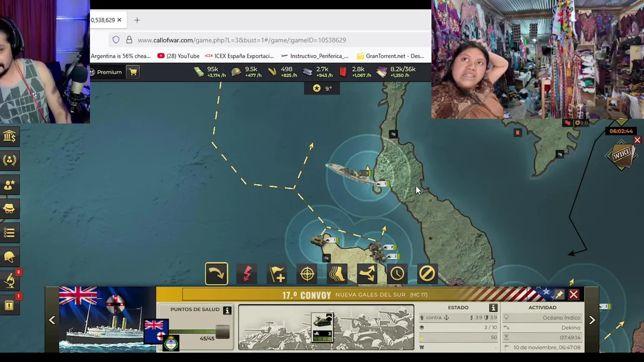Open the army helmet sidebar icon
The image size is (644, 362).
(x=9, y=257)
